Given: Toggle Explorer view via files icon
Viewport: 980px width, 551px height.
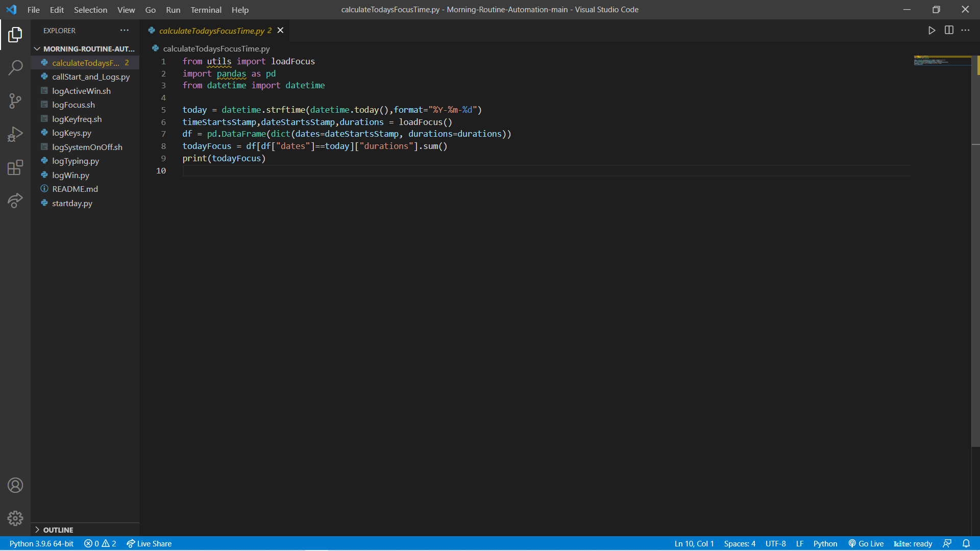Looking at the screenshot, I should point(15,35).
